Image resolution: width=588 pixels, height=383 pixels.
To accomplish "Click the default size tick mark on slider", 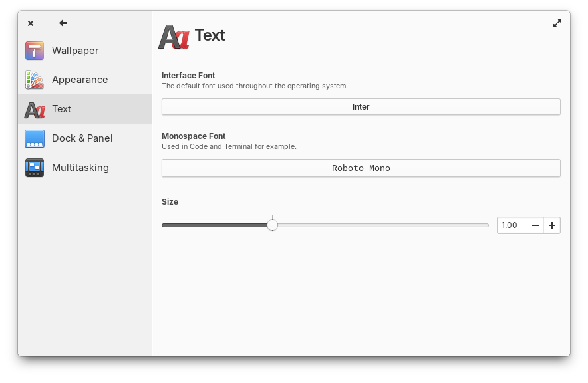I will click(378, 217).
